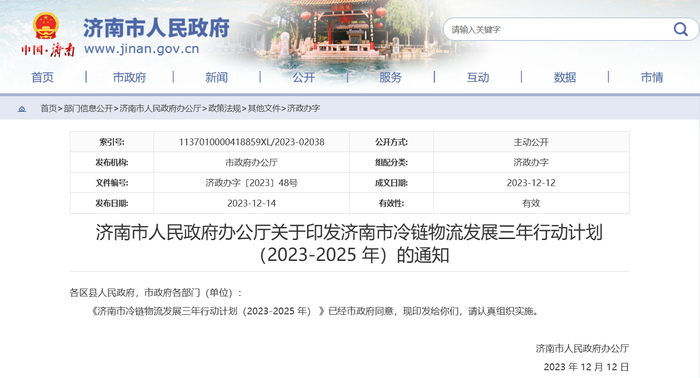Screen dimensions: 700x378
Task: Click the body sentence starting 《济南市冷链物流
Action: tap(315, 311)
